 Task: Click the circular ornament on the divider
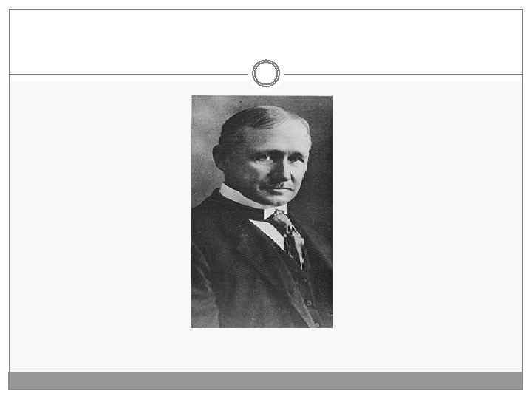click(x=266, y=73)
